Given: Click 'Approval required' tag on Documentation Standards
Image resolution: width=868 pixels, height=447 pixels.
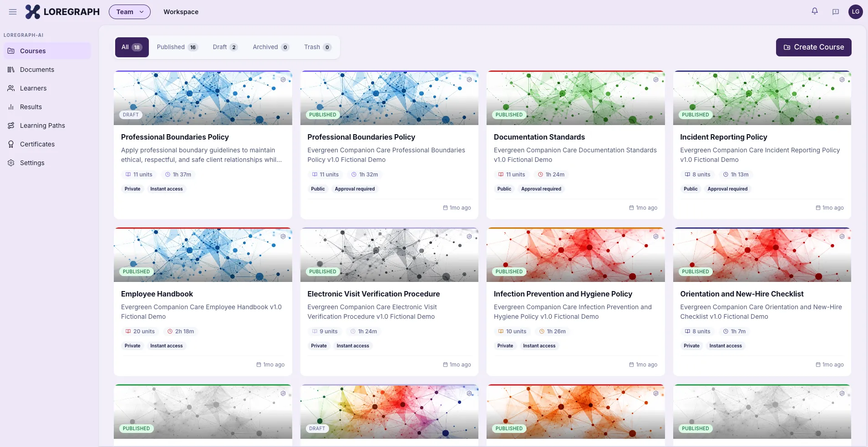Looking at the screenshot, I should (x=541, y=189).
